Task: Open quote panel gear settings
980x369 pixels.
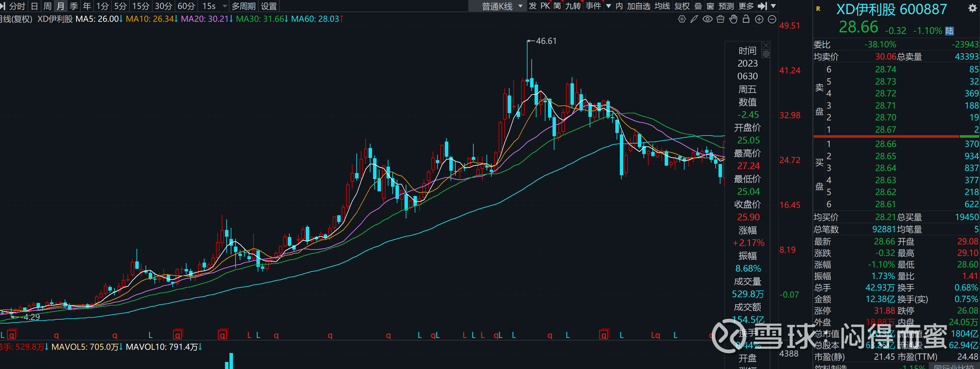Action: [972, 8]
